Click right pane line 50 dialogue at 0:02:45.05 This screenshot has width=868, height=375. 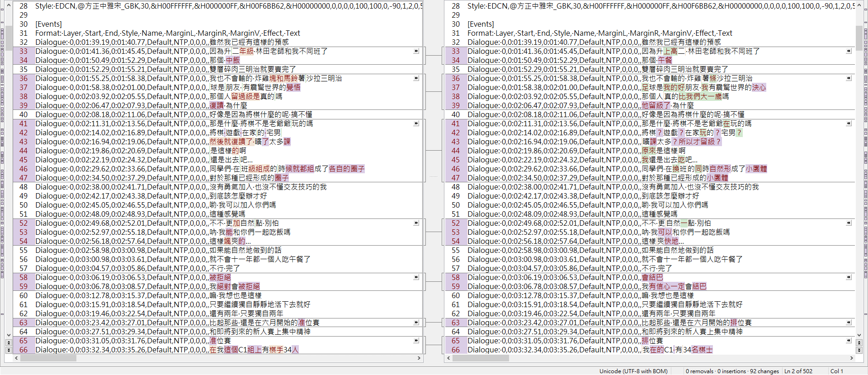tap(588, 205)
